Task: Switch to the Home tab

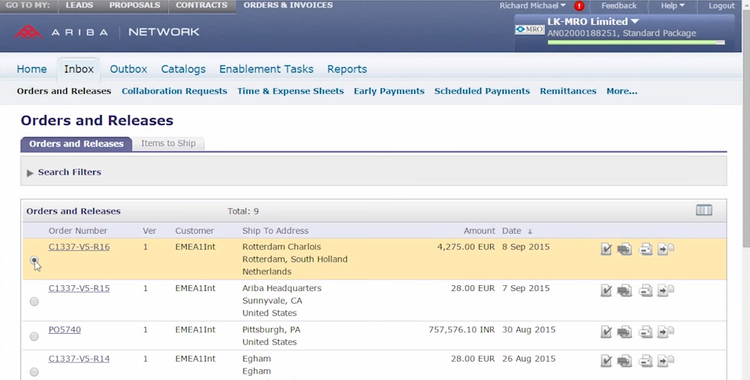Action: click(32, 69)
